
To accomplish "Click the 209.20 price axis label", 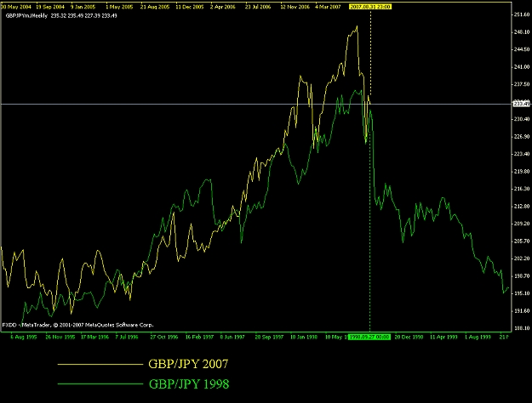I will coord(522,224).
